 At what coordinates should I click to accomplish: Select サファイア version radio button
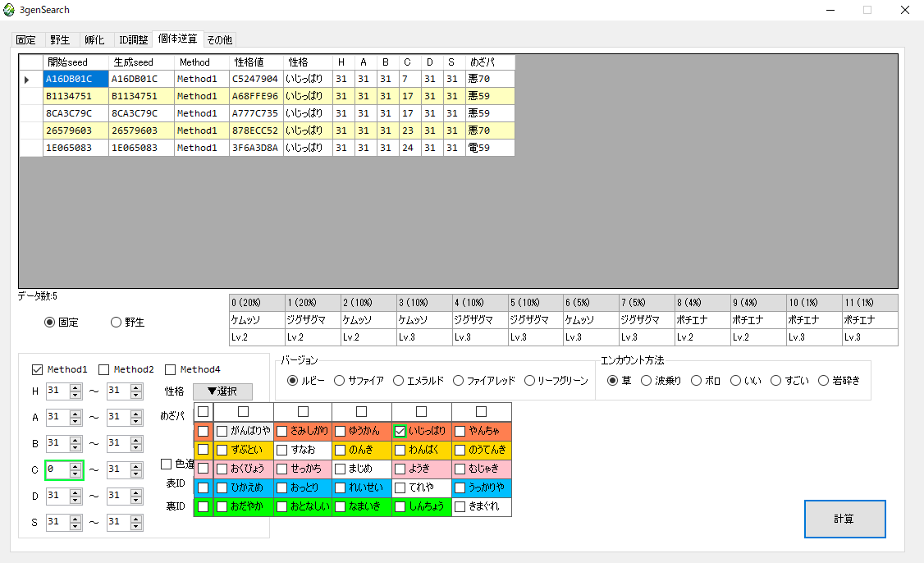coord(359,381)
